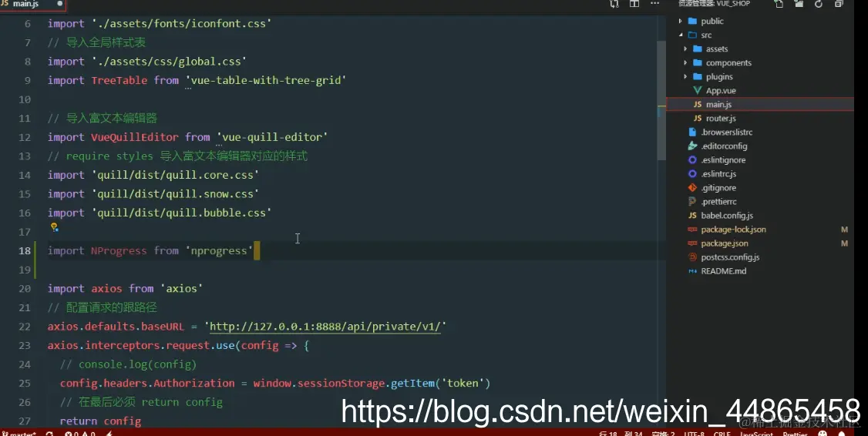This screenshot has width=868, height=436.
Task: Click the JS icon beside babel.config.js
Action: [692, 215]
